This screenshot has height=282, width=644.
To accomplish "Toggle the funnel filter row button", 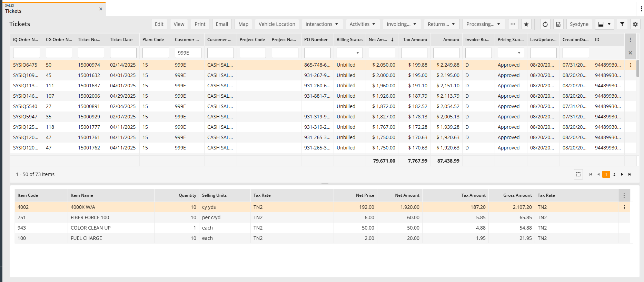I will click(622, 24).
